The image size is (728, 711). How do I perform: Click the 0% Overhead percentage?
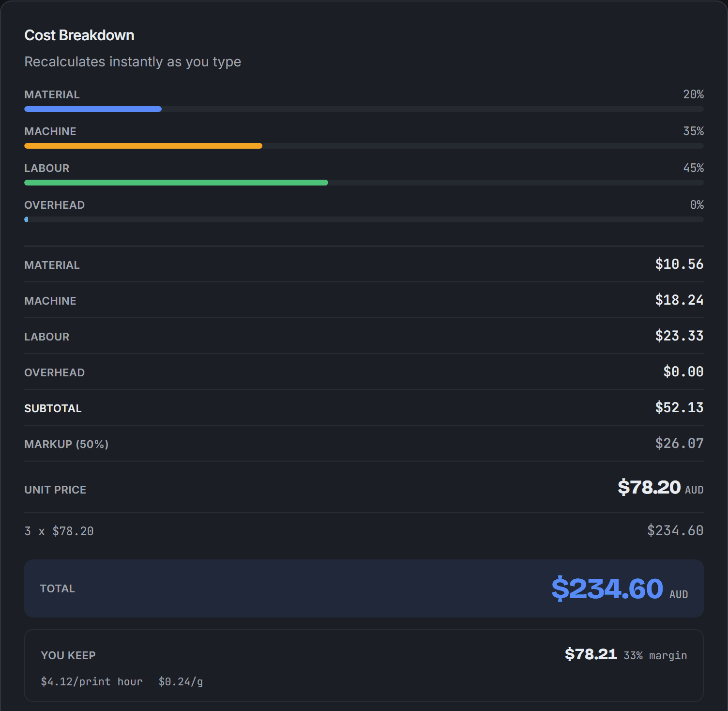(x=697, y=205)
